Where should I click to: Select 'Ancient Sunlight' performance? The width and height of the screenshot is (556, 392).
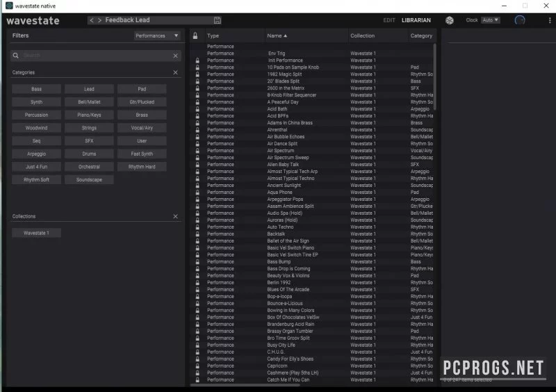pyautogui.click(x=284, y=186)
